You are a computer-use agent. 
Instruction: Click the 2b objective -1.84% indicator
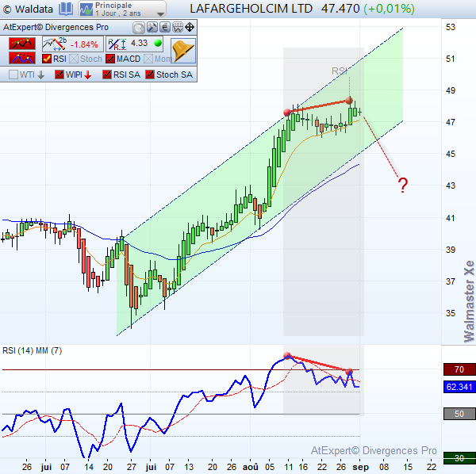[72, 44]
